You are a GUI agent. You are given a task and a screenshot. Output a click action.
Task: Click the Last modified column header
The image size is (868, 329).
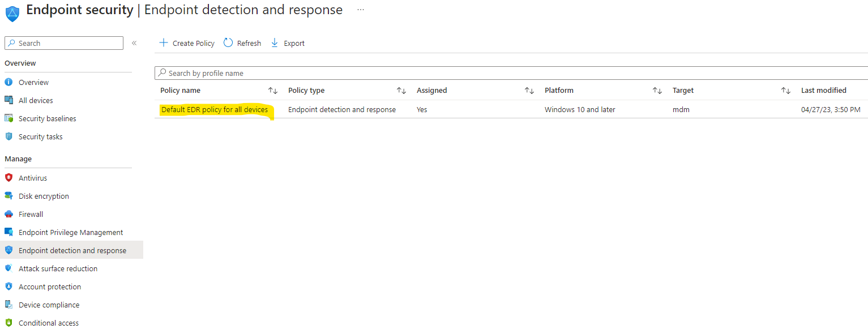pyautogui.click(x=823, y=91)
